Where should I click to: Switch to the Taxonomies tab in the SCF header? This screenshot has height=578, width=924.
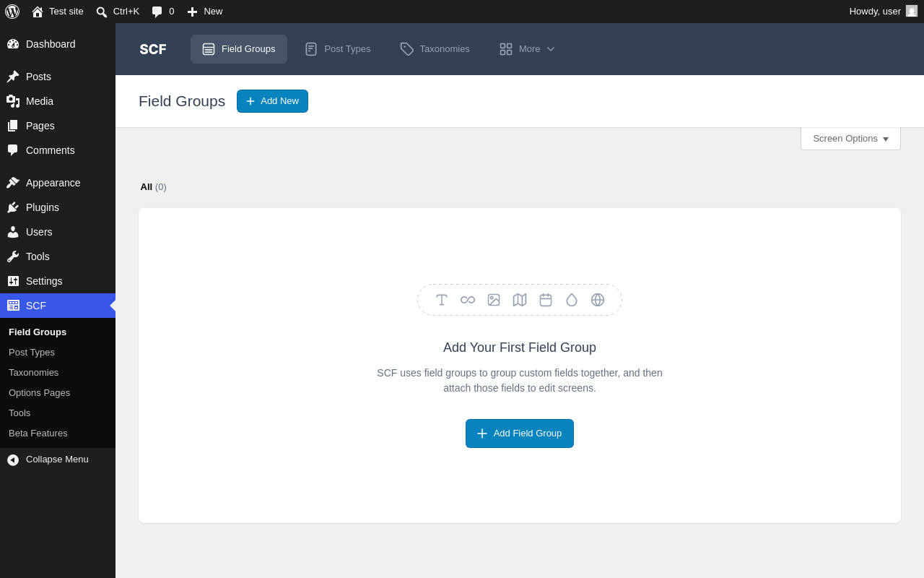[435, 49]
